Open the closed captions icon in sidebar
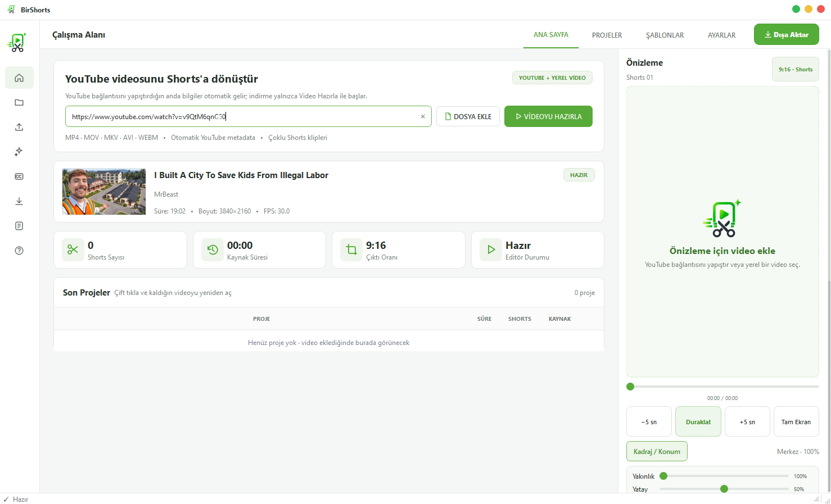Image resolution: width=831 pixels, height=504 pixels. tap(19, 176)
